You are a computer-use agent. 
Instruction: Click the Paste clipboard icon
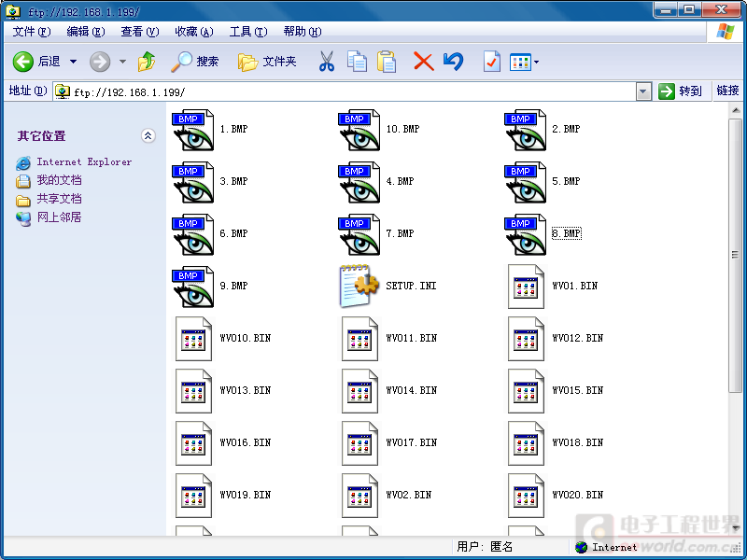(x=387, y=62)
